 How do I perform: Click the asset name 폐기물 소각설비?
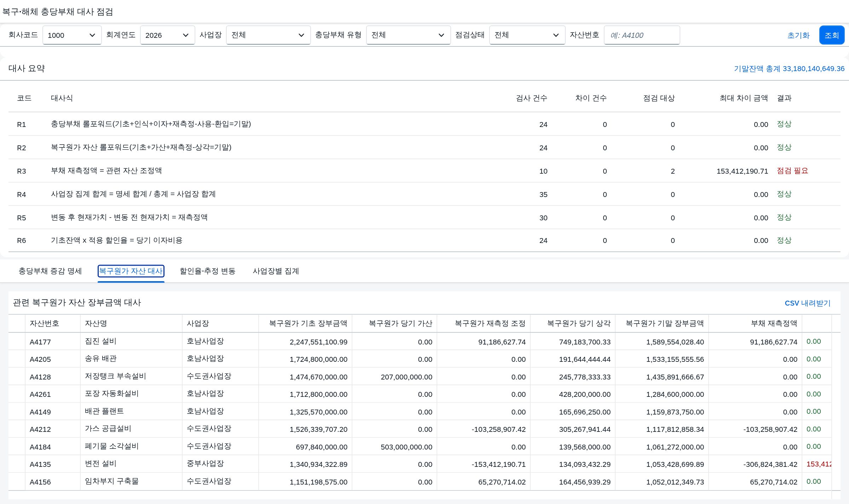coord(112,446)
